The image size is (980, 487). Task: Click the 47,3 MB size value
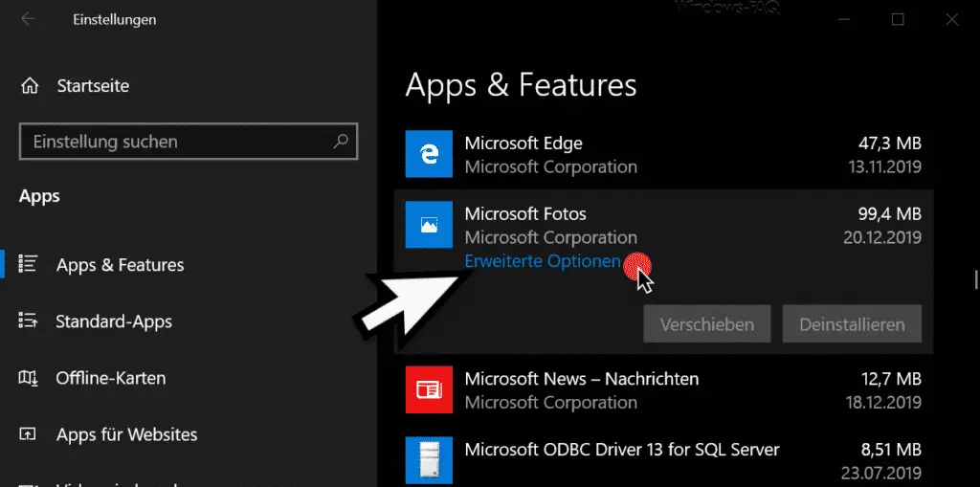(x=890, y=143)
